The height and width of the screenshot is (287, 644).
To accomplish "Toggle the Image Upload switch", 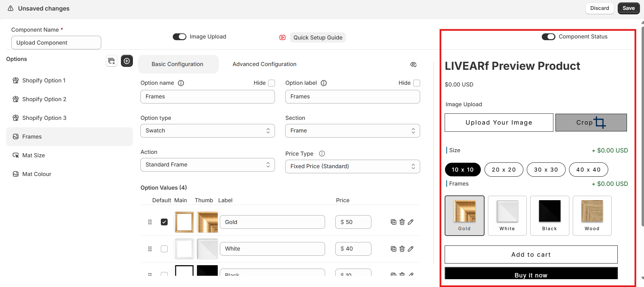I will coord(180,37).
